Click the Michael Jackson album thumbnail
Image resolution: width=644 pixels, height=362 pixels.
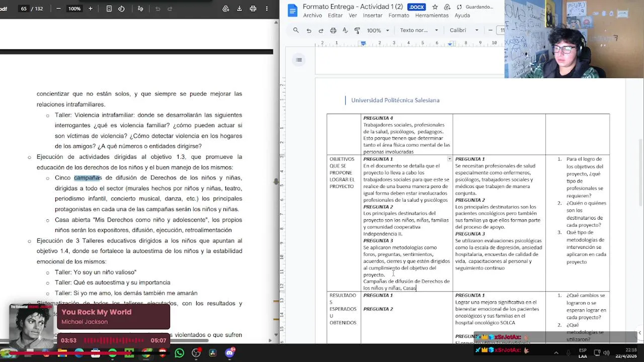(31, 326)
